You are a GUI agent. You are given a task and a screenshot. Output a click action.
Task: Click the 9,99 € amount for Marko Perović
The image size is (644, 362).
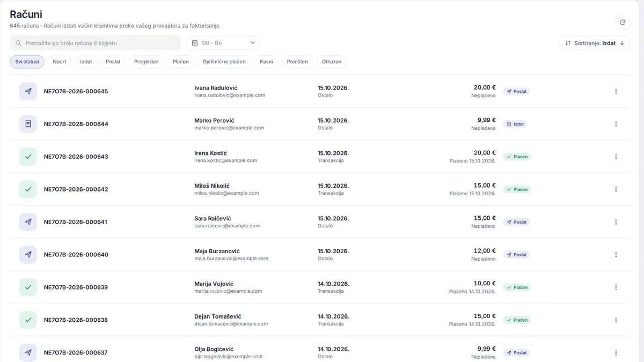click(x=487, y=120)
